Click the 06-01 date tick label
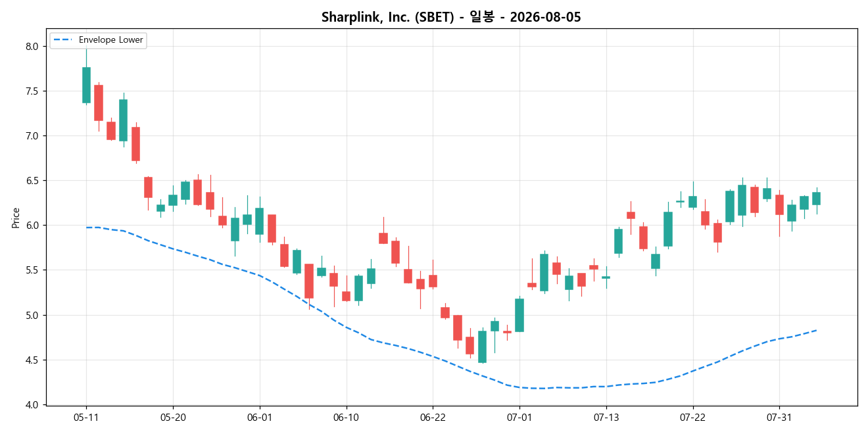The image size is (868, 434). pos(260,418)
